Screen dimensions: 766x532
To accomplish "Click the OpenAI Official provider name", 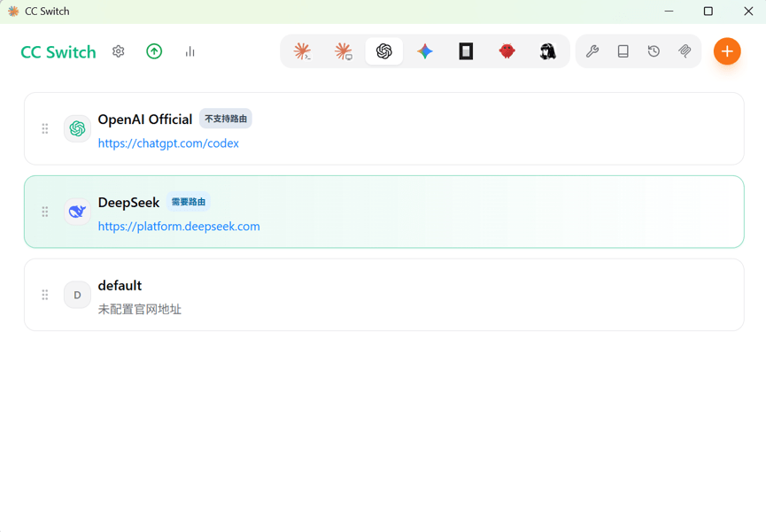I will [x=145, y=120].
